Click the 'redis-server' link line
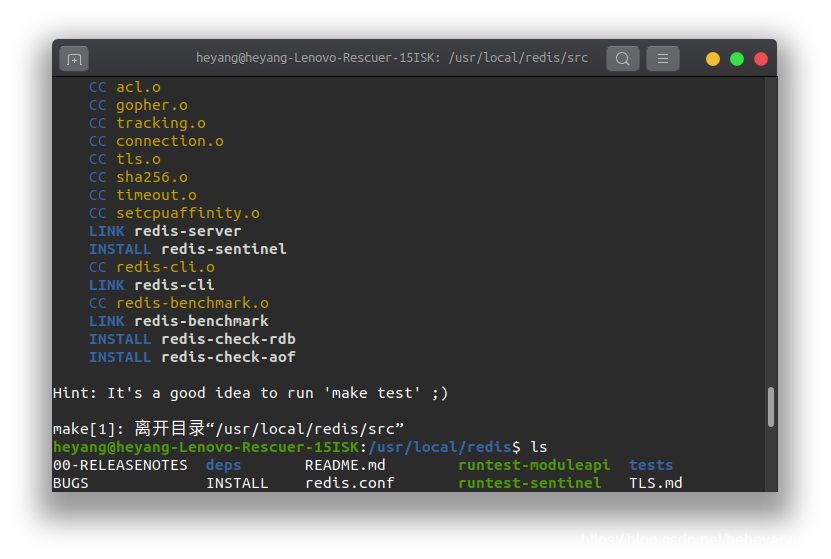831x559 pixels. pos(165,231)
